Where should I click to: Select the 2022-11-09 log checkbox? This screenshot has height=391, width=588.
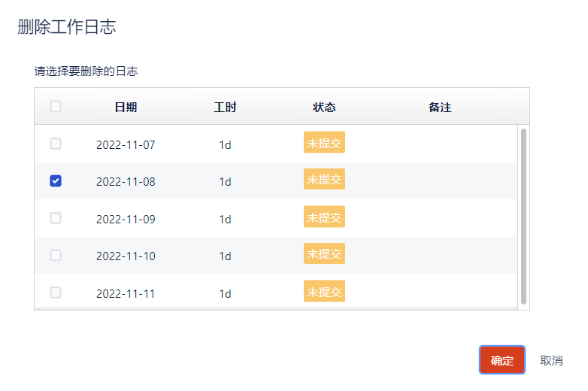tap(56, 218)
